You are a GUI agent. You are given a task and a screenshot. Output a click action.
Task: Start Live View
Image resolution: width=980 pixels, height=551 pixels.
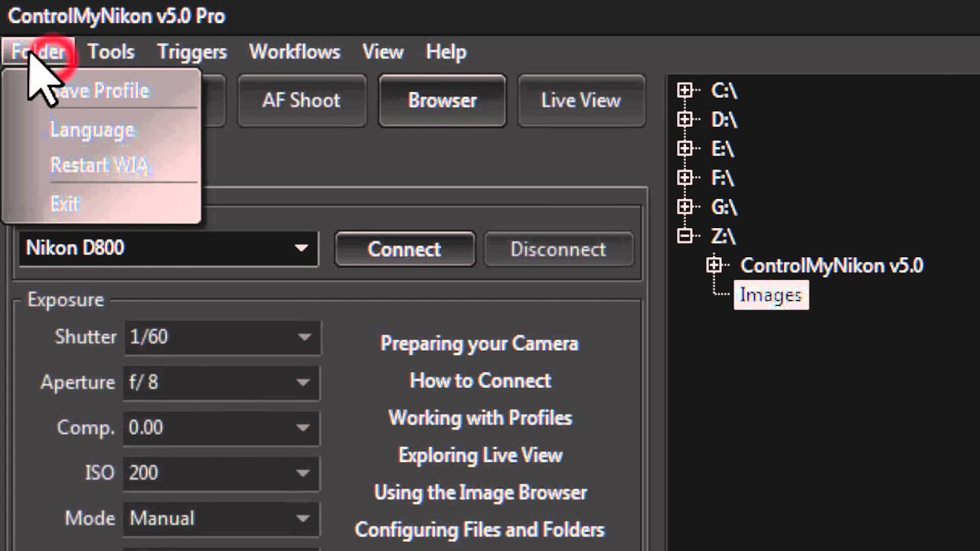pyautogui.click(x=581, y=100)
